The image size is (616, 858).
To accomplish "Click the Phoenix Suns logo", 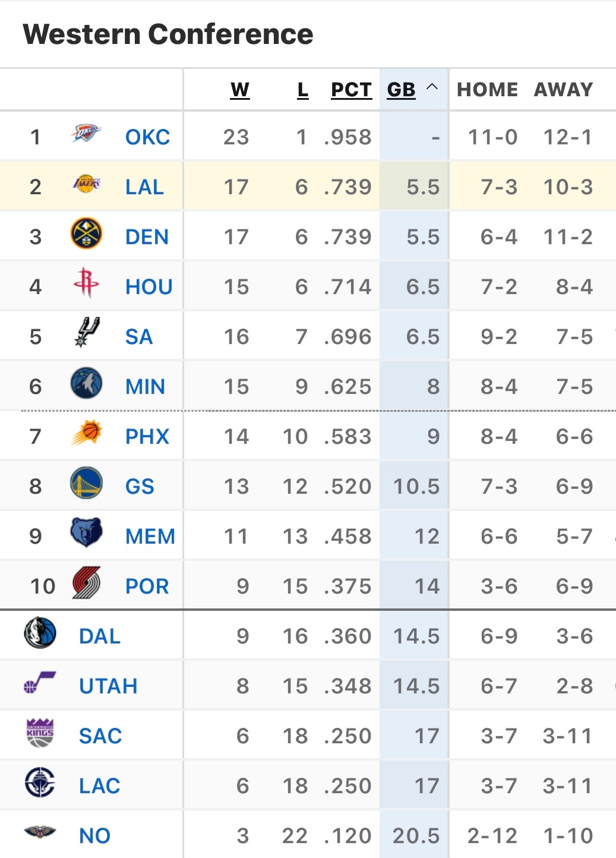I will 87,433.
